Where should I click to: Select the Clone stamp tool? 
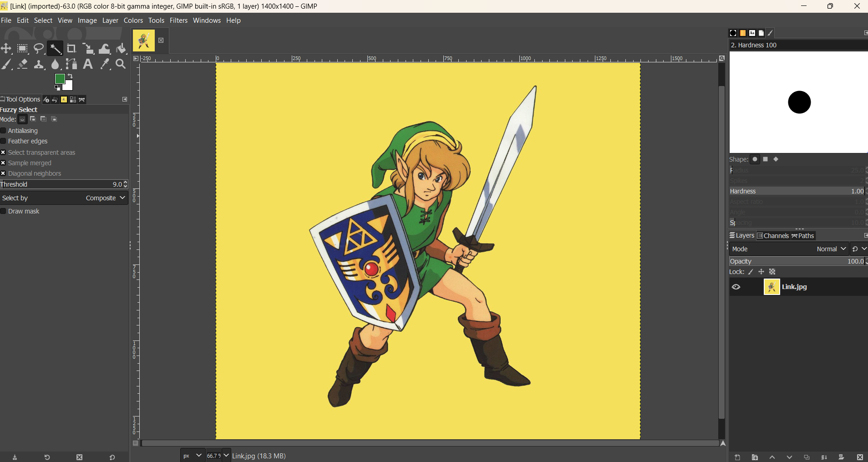(x=39, y=65)
